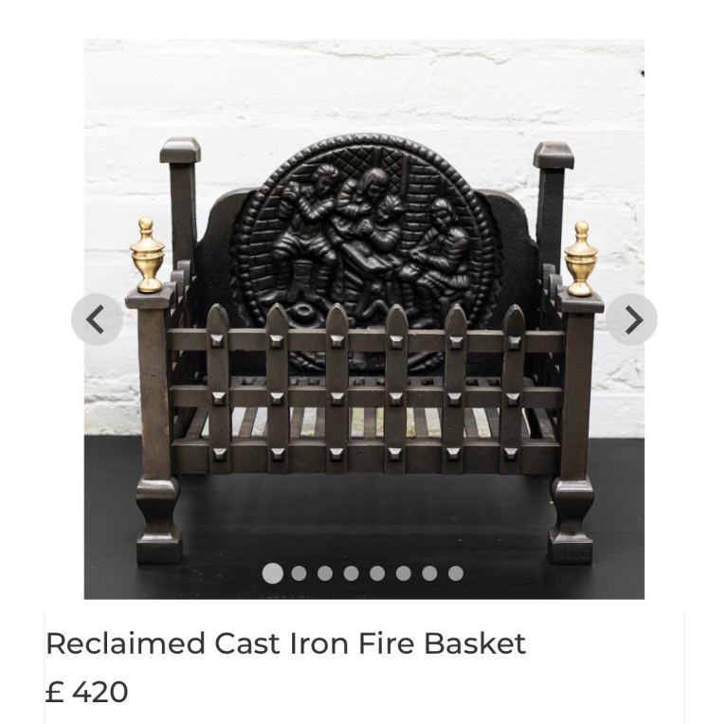Open the Reclaimed Cast Iron Fire Basket title
This screenshot has height=724, width=728.
tap(285, 643)
